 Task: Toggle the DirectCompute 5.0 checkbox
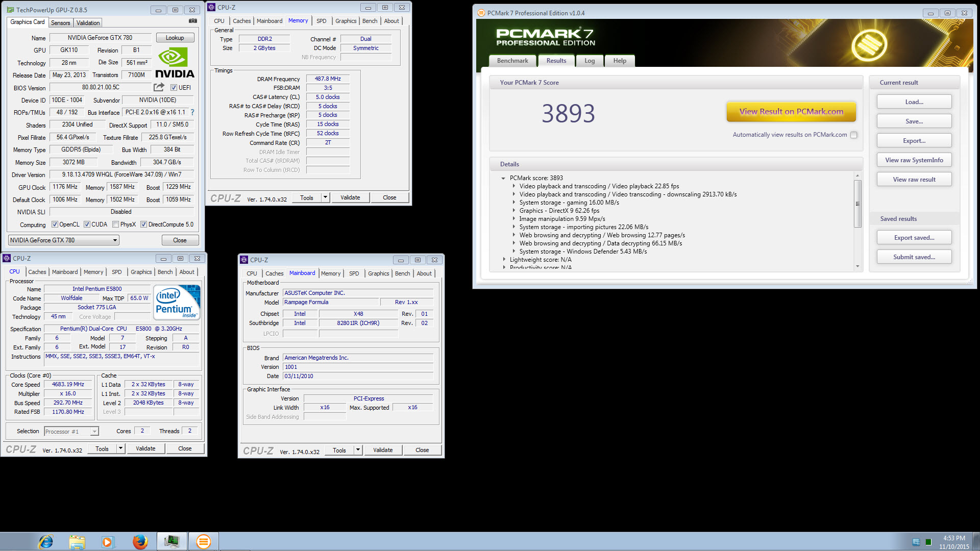click(x=143, y=224)
